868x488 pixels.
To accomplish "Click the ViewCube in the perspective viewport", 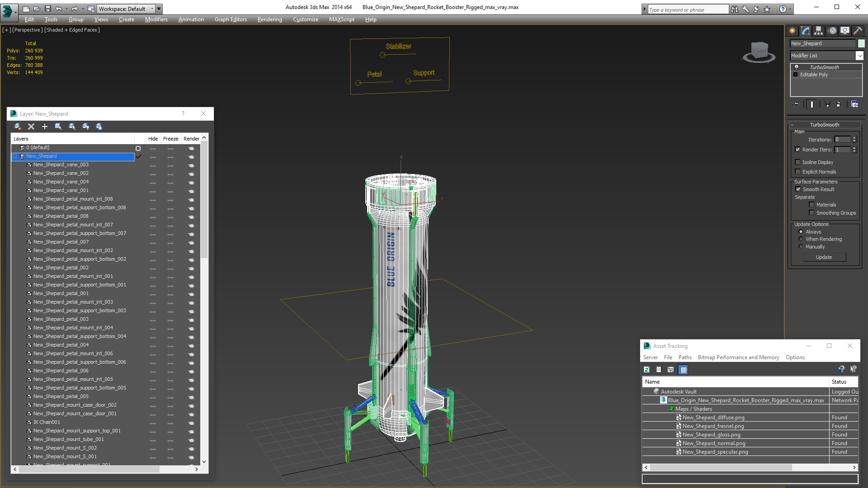I will point(759,52).
